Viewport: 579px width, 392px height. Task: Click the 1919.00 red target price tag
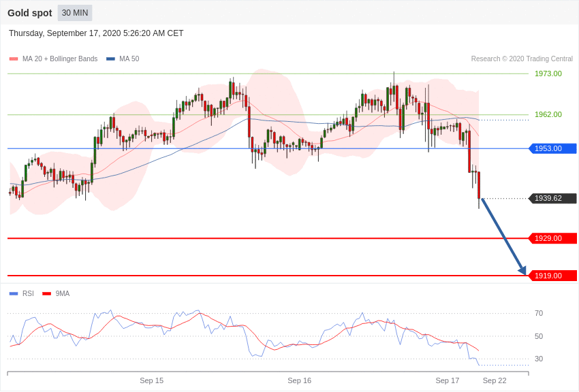552,276
